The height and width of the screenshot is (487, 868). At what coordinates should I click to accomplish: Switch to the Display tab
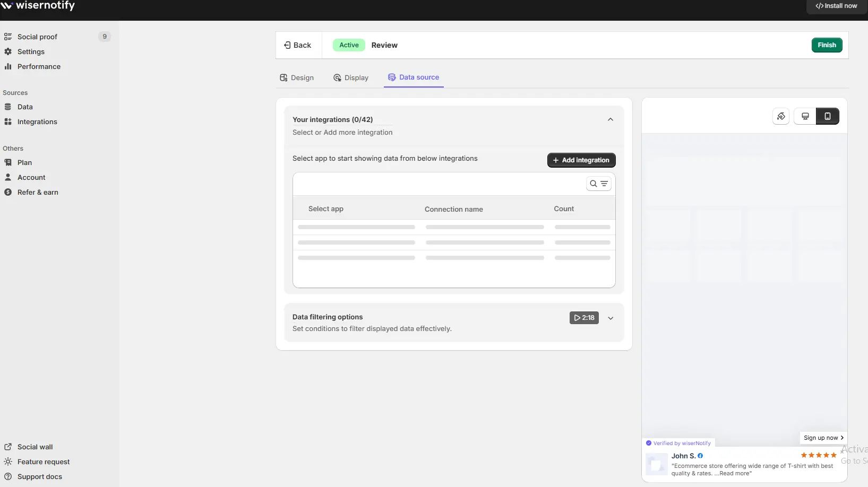pos(351,77)
